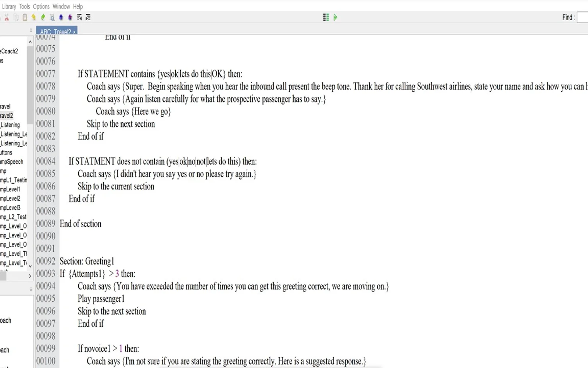Click the small button above lower left panel

[x=31, y=290]
